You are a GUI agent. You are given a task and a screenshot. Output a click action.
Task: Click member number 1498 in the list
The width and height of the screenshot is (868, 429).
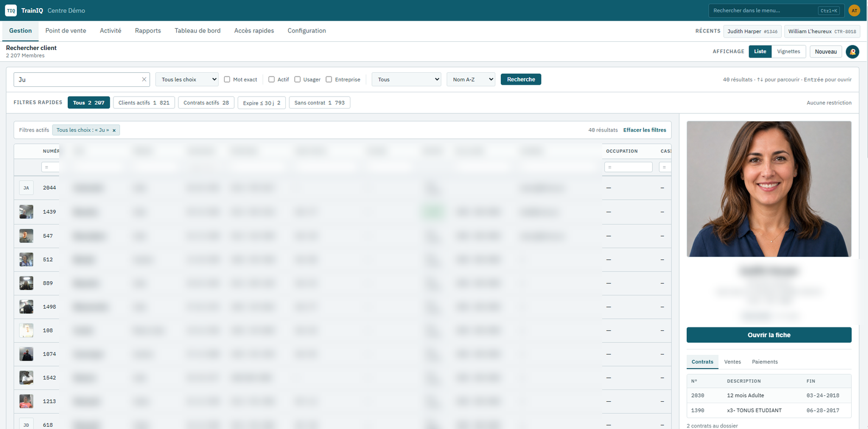[49, 307]
